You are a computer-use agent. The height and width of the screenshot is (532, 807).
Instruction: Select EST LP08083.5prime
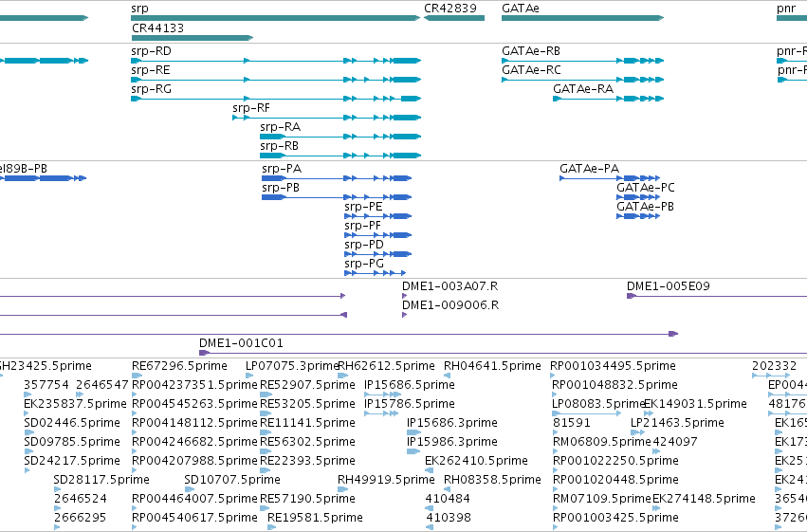click(x=587, y=413)
